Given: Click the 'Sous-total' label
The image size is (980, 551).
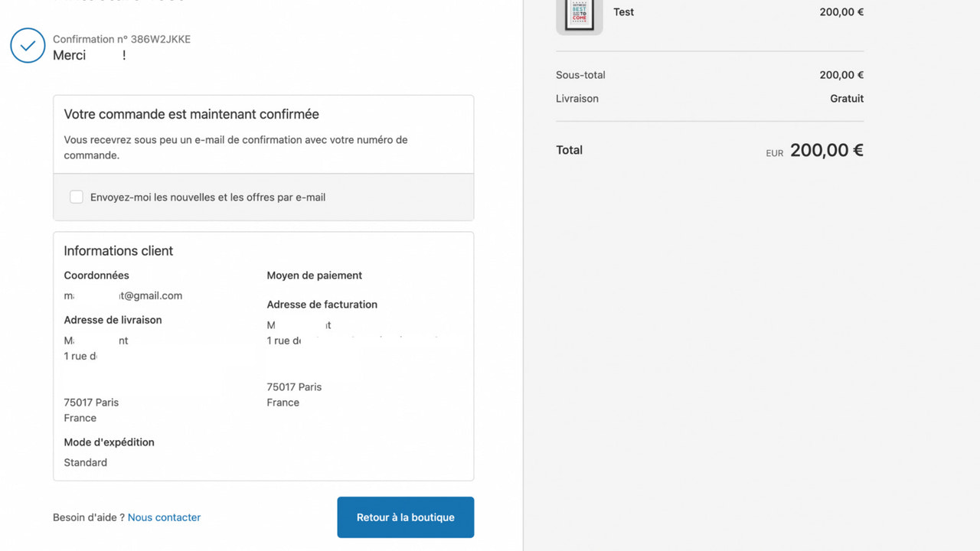Looking at the screenshot, I should 580,75.
